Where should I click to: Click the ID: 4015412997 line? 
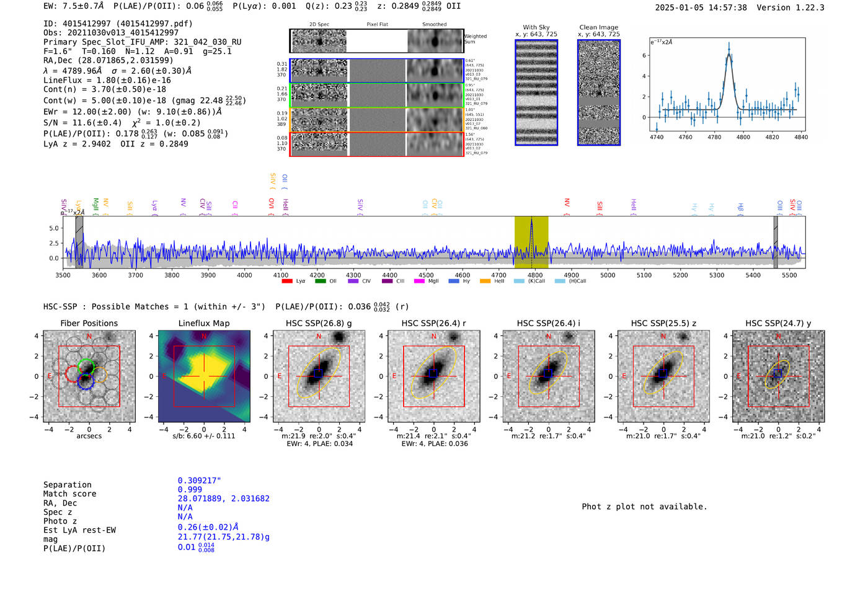click(x=118, y=24)
